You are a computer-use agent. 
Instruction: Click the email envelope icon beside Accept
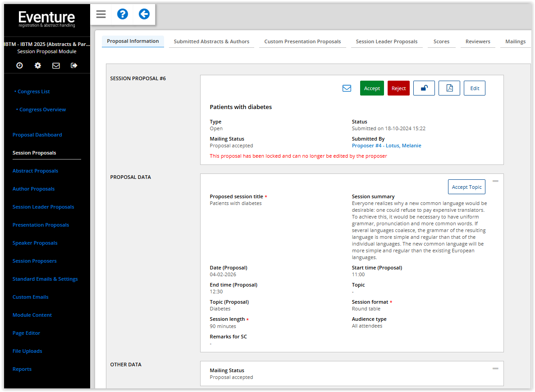[347, 88]
